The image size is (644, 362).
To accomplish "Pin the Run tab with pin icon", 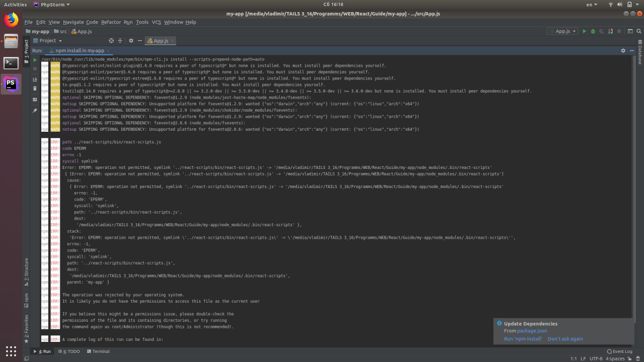I will pos(35,110).
